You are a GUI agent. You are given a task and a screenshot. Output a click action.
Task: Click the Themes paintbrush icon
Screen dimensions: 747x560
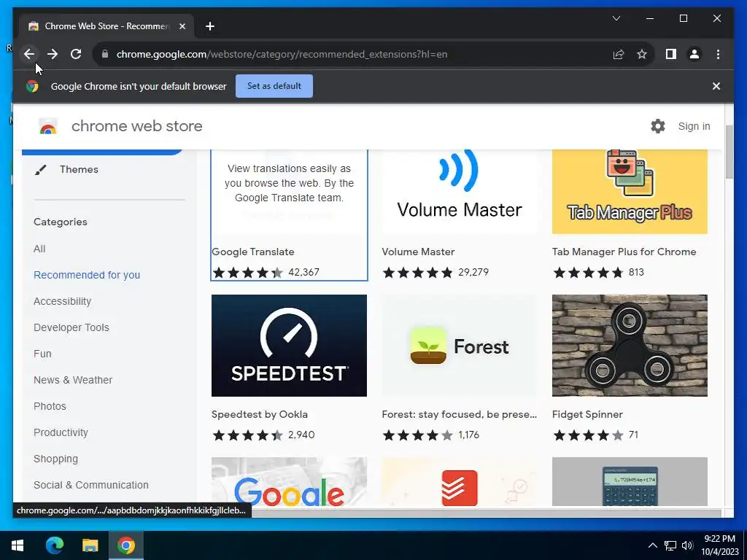pos(41,169)
